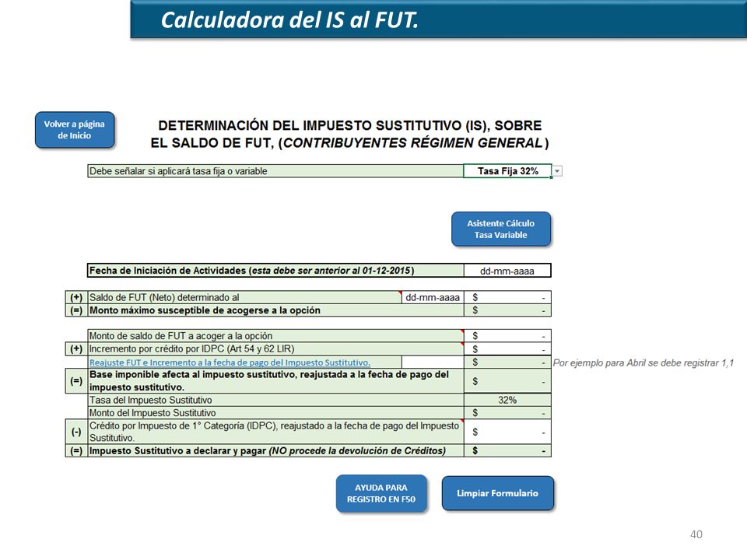Click the Volver a página de Inicio button
Image resolution: width=747 pixels, height=560 pixels.
tap(75, 130)
